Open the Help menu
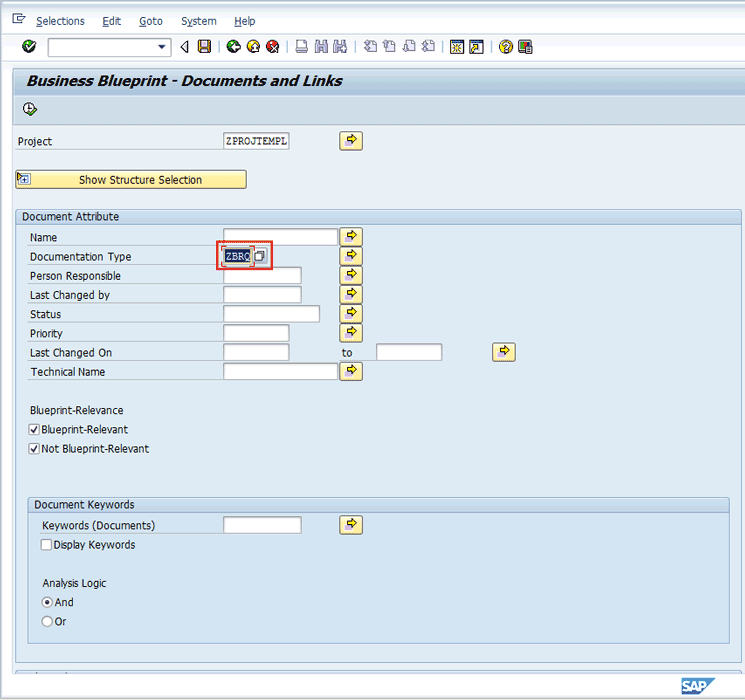The height and width of the screenshot is (700, 745). [x=245, y=21]
